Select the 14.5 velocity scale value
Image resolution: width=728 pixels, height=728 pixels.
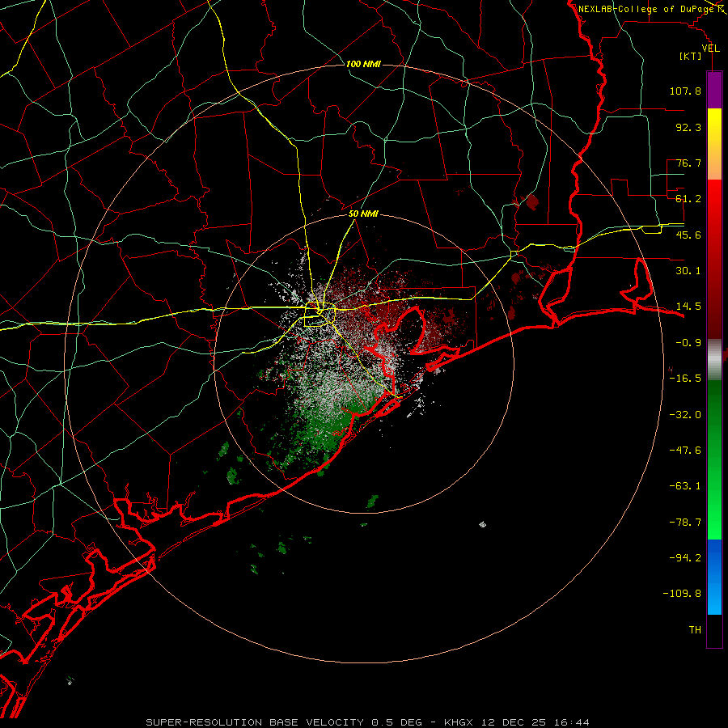688,307
